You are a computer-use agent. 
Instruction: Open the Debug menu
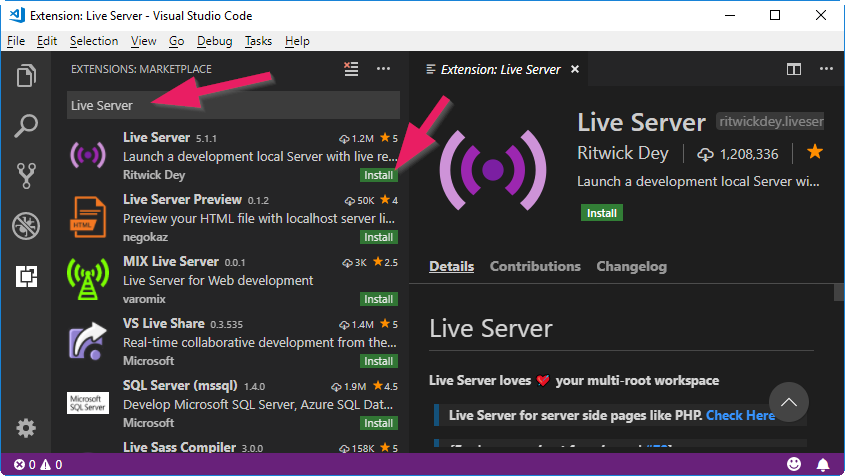(214, 41)
